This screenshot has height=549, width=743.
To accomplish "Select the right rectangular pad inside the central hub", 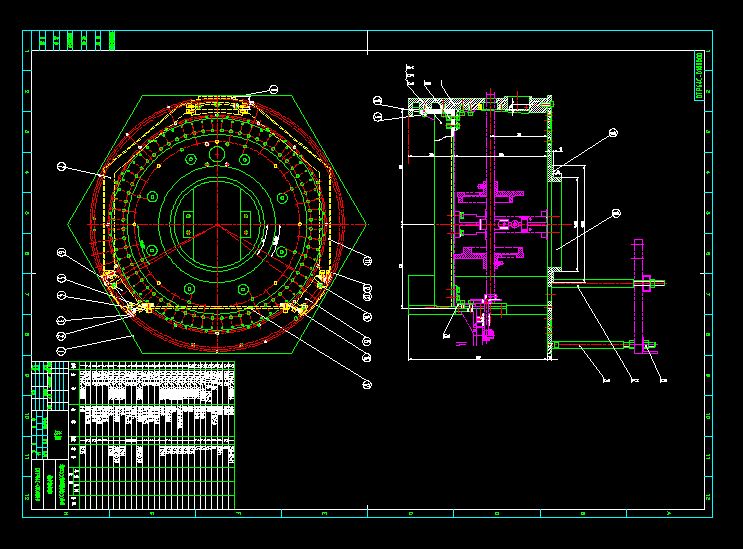I will point(245,224).
